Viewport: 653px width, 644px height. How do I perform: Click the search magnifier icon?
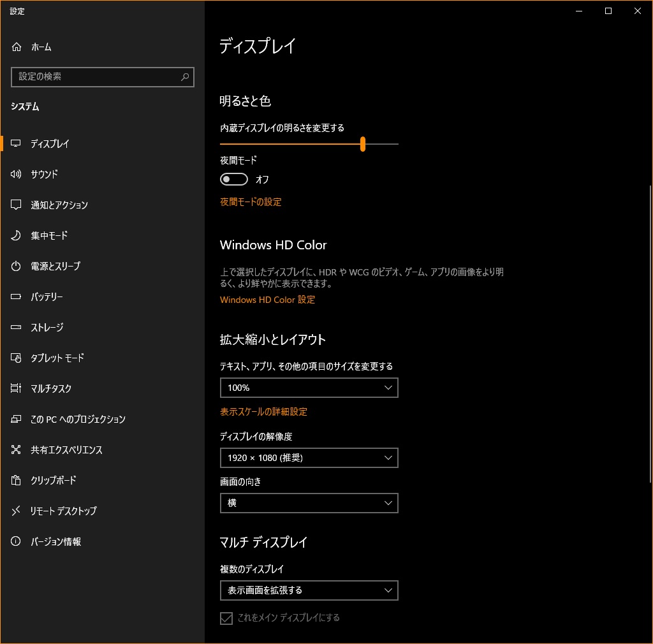point(185,77)
